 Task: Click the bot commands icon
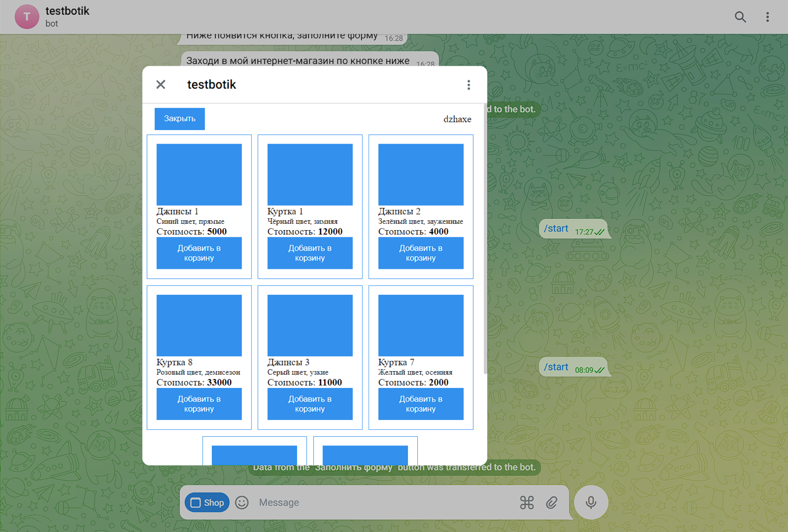click(527, 502)
